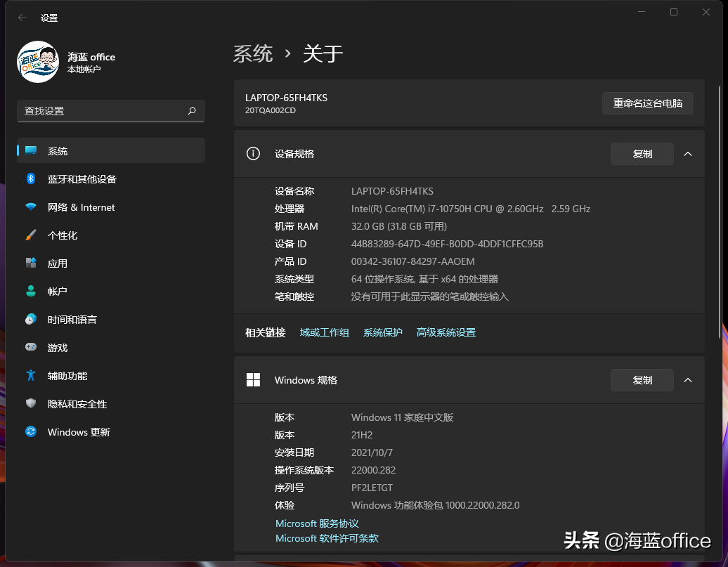The image size is (728, 567).
Task: Click the 查找设置 search field
Action: coord(110,110)
